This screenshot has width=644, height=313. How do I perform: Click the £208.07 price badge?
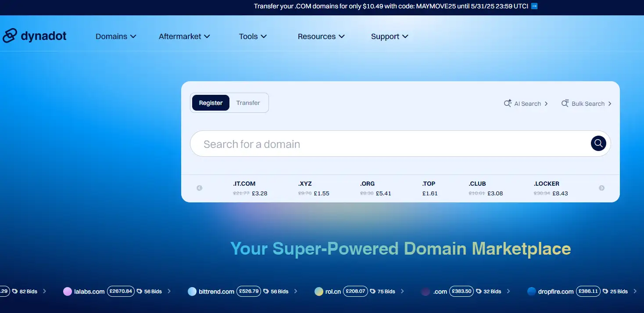(x=355, y=291)
